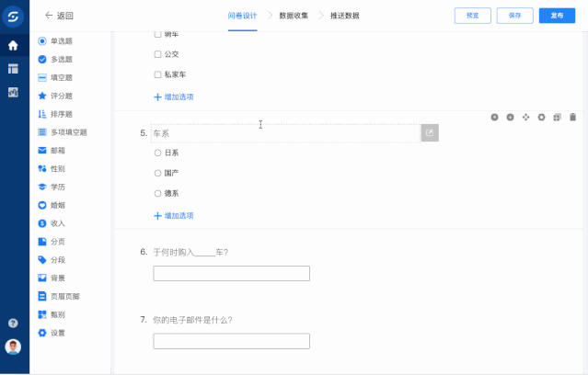Screen dimensions: 588x375
Task: Click the email answer box under question 7
Action: (x=231, y=341)
